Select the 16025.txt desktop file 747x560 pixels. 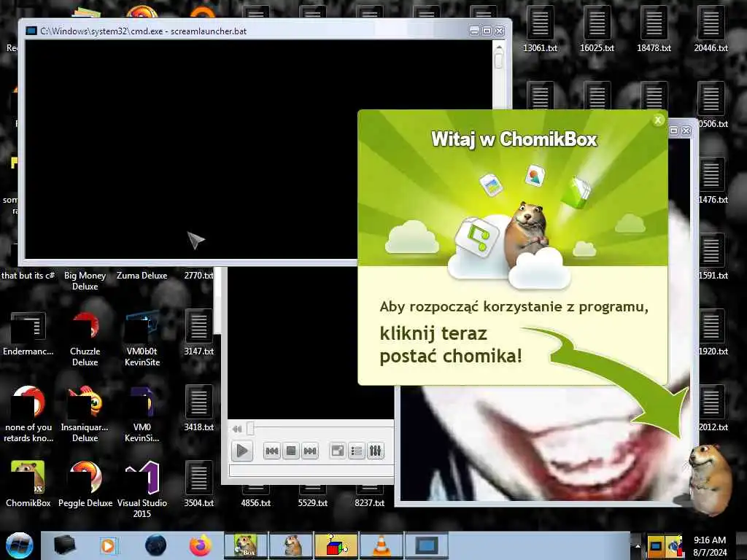pyautogui.click(x=597, y=28)
